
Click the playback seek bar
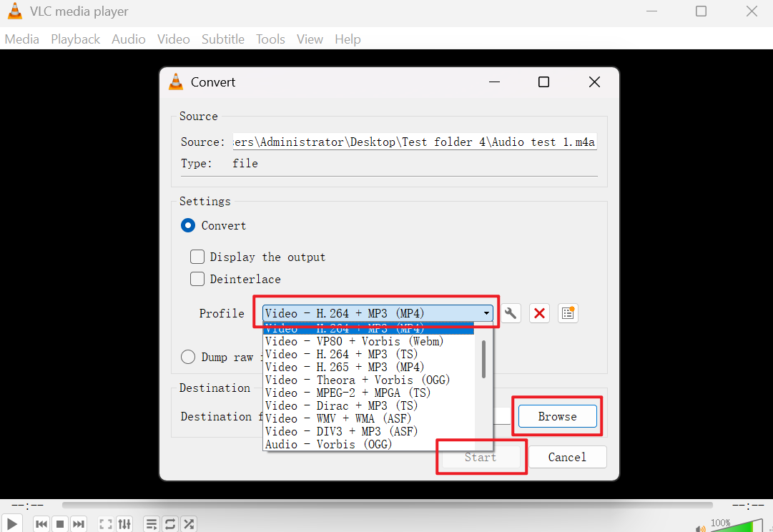(388, 505)
